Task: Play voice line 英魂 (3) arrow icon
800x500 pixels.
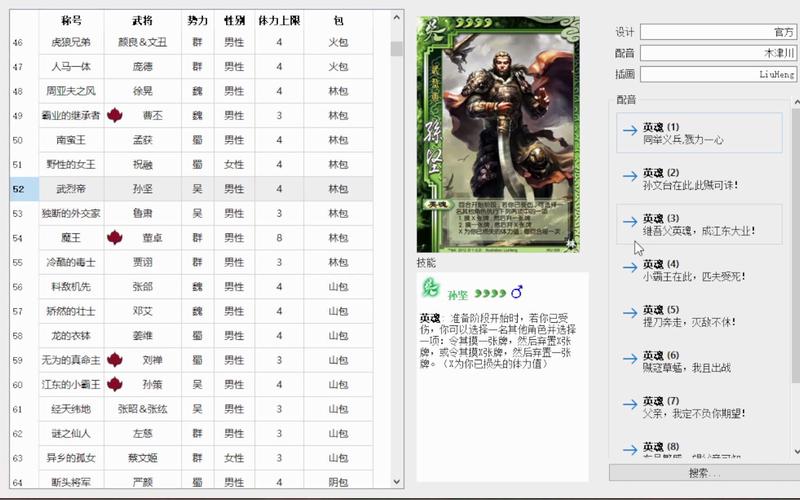Action: coord(630,221)
